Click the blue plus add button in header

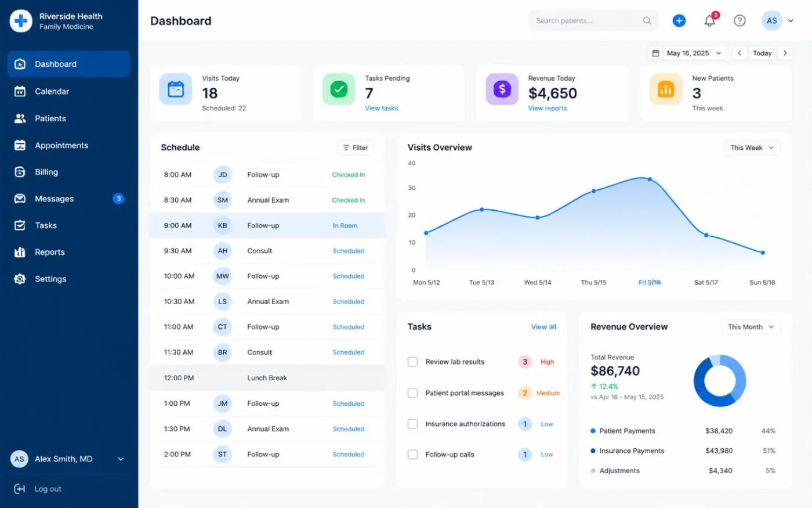click(679, 21)
